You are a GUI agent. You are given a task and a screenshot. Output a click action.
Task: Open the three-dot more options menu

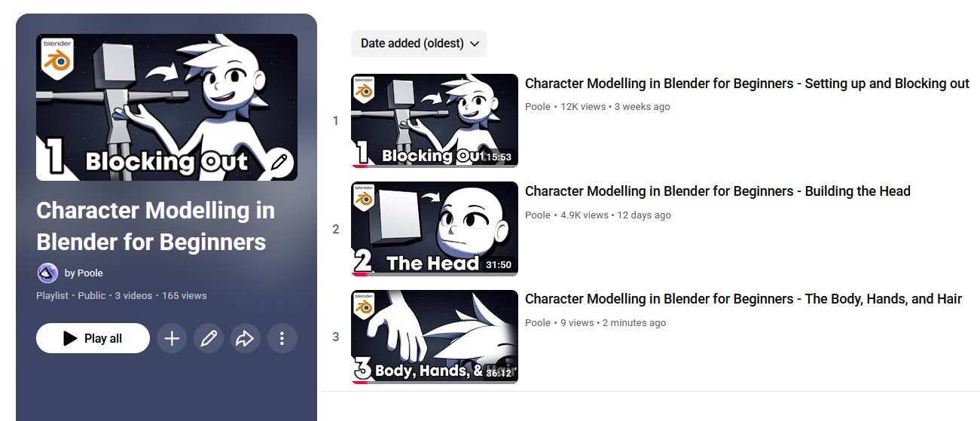click(282, 338)
